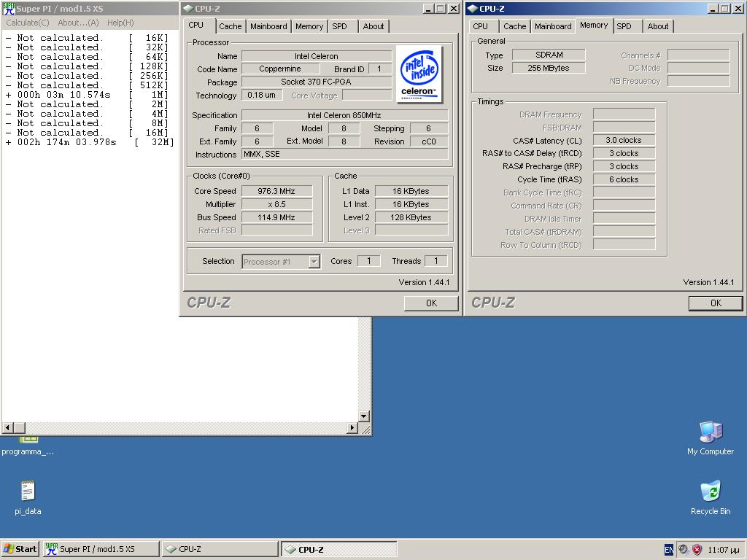
Task: Click the Socket 370 FC-PGA package field
Action: [317, 82]
